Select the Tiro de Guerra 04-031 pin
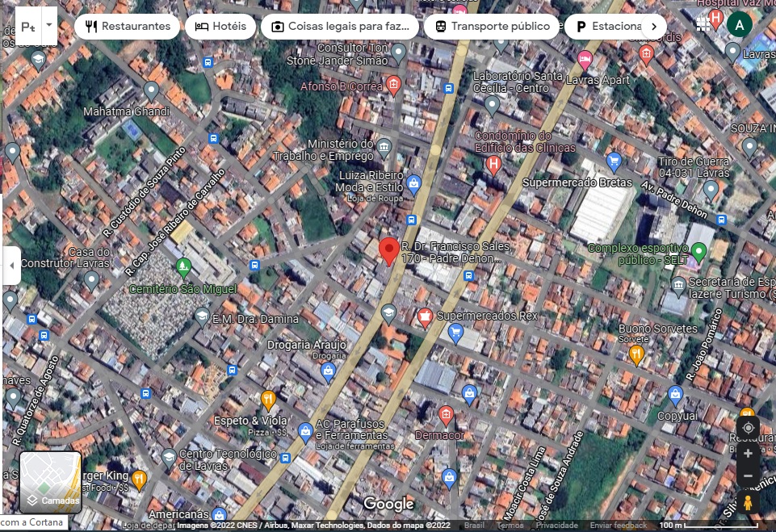Screen dimensions: 776x532 pyautogui.click(x=711, y=190)
